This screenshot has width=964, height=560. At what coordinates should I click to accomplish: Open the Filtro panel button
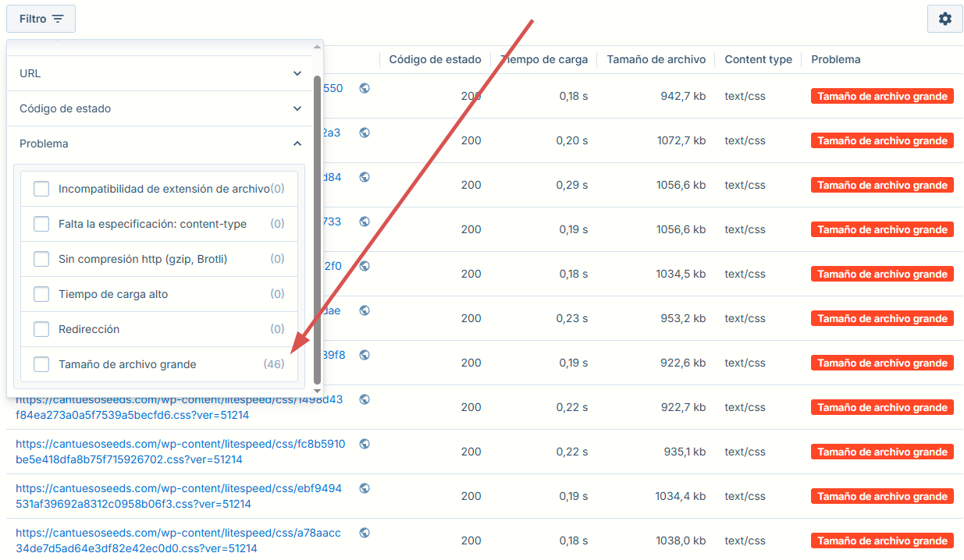point(41,18)
